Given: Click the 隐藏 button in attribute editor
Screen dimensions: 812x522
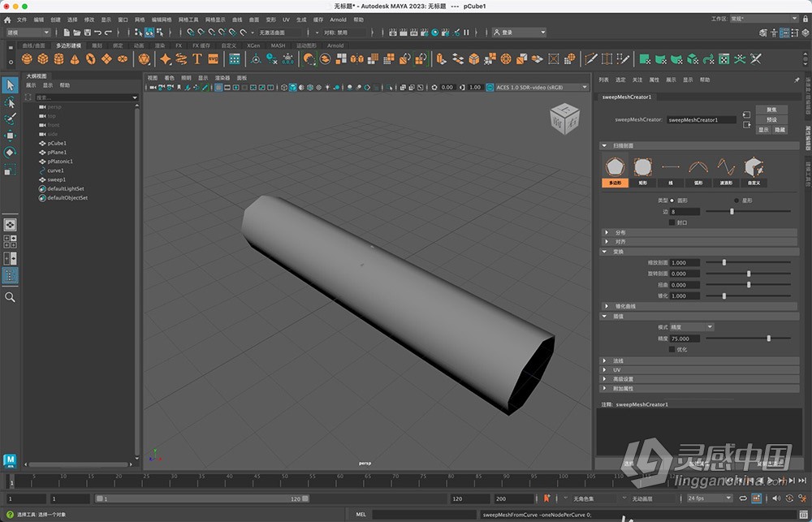Looking at the screenshot, I should click(x=780, y=130).
